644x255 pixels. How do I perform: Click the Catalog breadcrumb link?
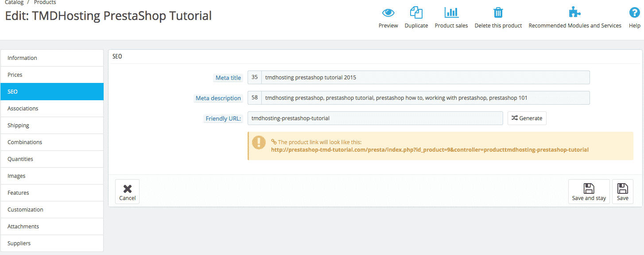tap(14, 2)
